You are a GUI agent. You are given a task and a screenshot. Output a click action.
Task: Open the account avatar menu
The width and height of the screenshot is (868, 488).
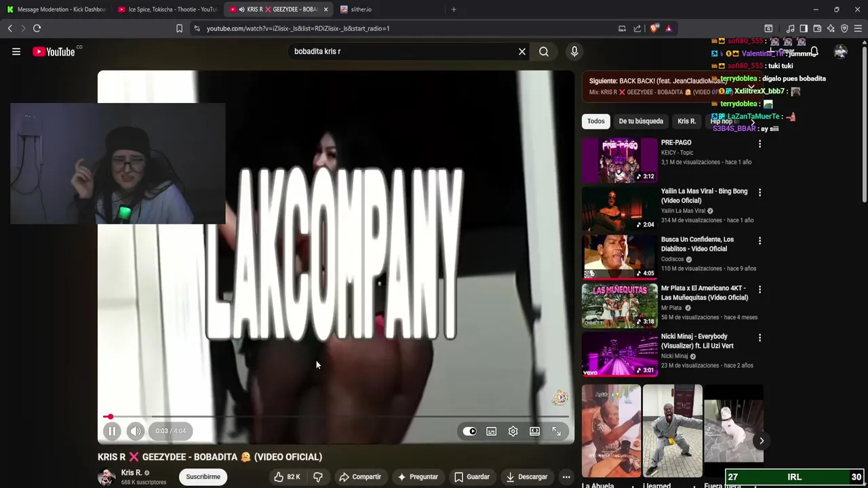(841, 52)
